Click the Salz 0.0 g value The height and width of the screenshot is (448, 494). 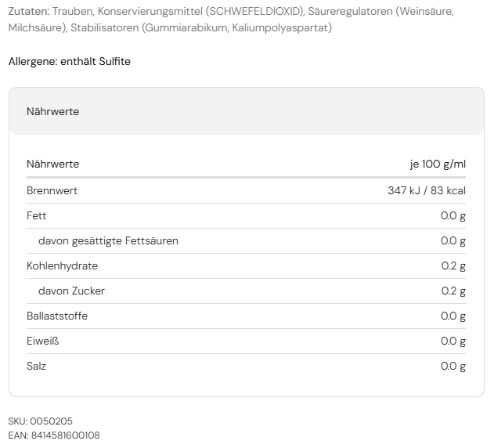pos(453,366)
